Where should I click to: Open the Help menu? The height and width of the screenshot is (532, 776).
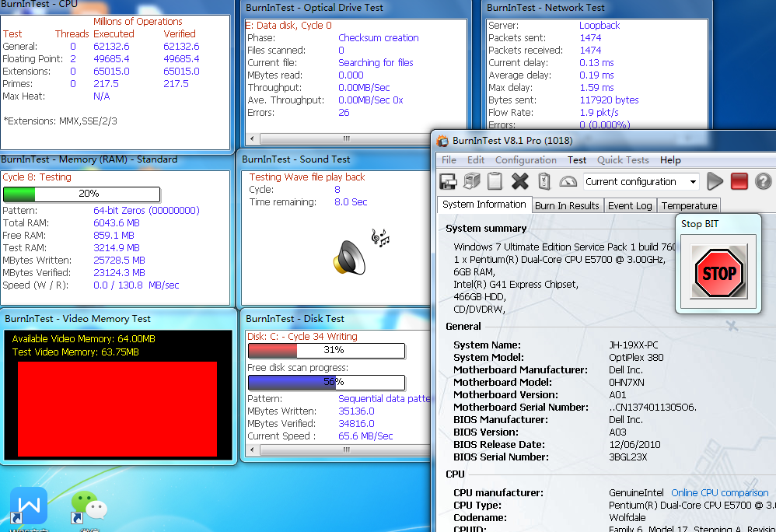[670, 160]
